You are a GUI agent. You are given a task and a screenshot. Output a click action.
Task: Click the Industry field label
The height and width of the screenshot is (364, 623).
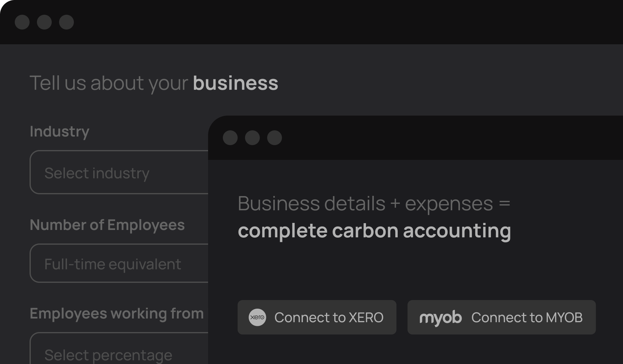[59, 132]
